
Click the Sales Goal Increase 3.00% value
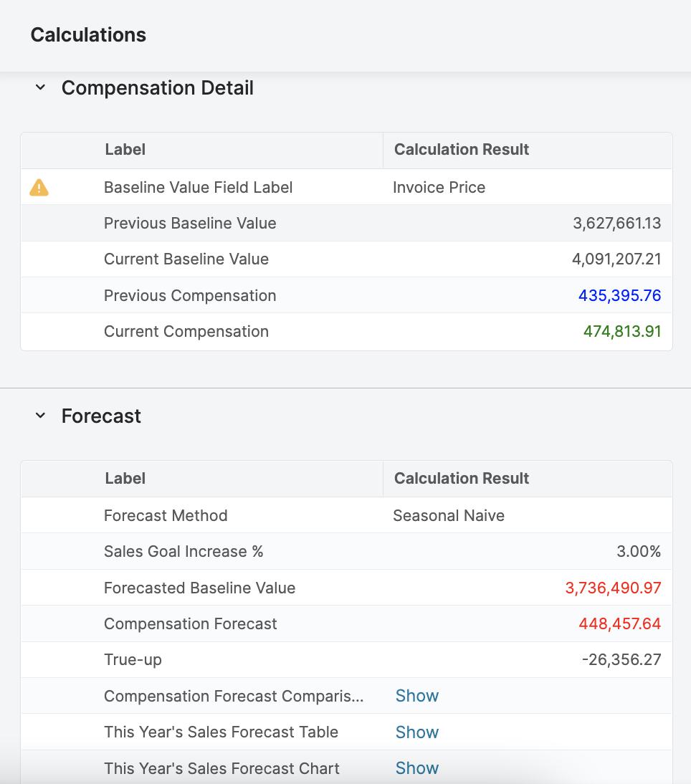(x=638, y=552)
